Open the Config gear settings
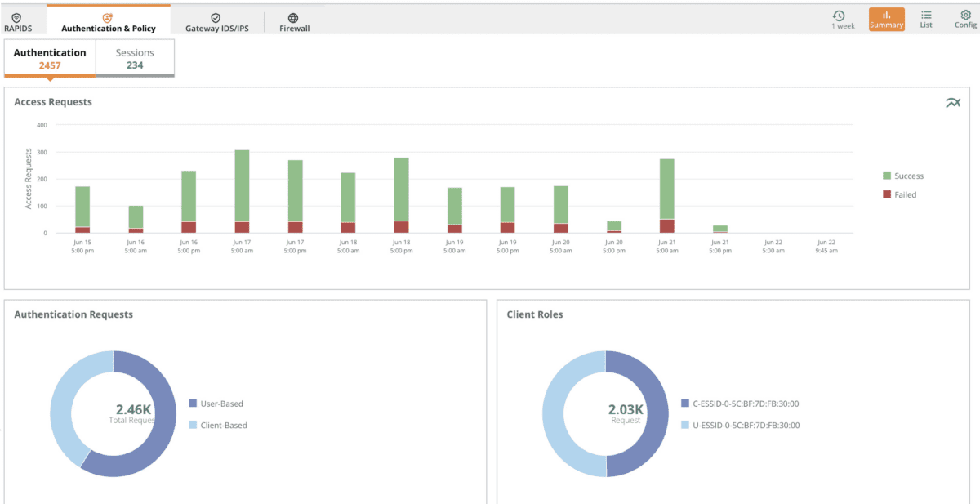The height and width of the screenshot is (504, 980). point(965,19)
